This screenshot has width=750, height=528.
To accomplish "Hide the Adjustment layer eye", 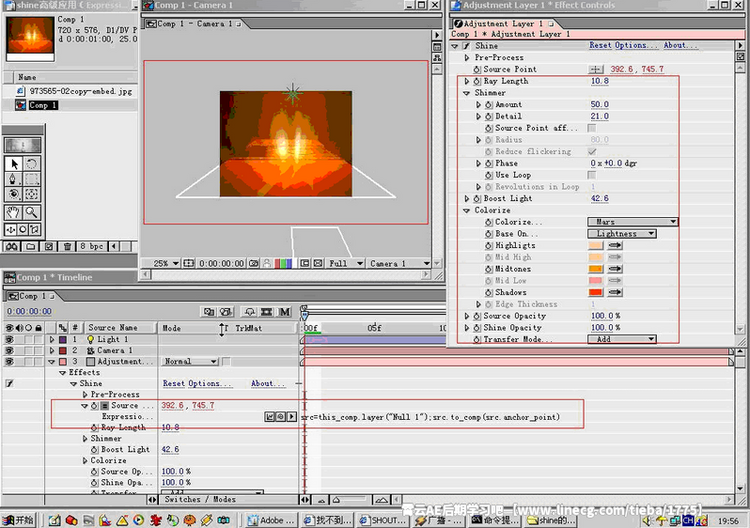I will coord(9,362).
